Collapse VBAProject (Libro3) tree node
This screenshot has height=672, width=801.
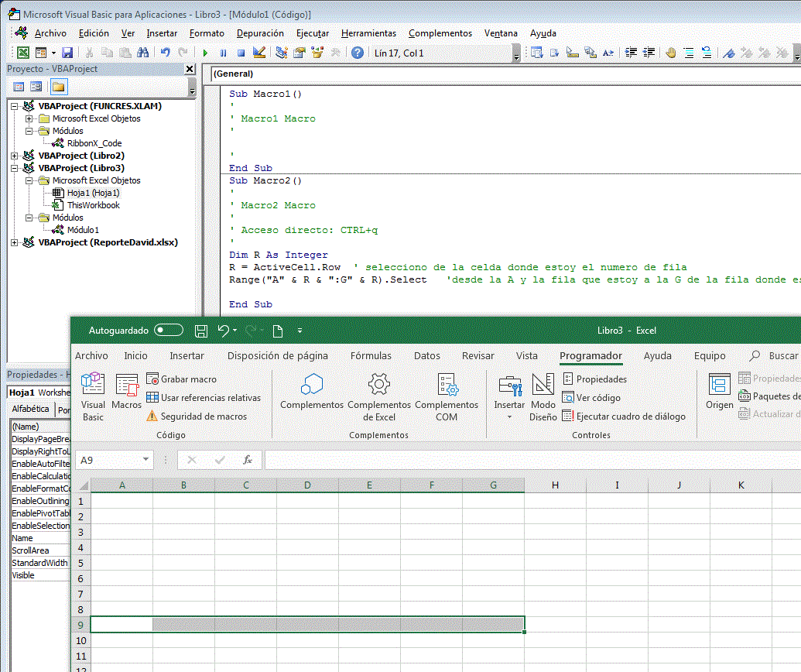14,168
